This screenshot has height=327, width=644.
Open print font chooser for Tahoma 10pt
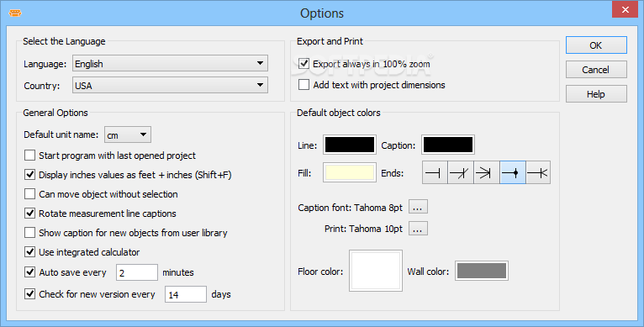tap(418, 229)
